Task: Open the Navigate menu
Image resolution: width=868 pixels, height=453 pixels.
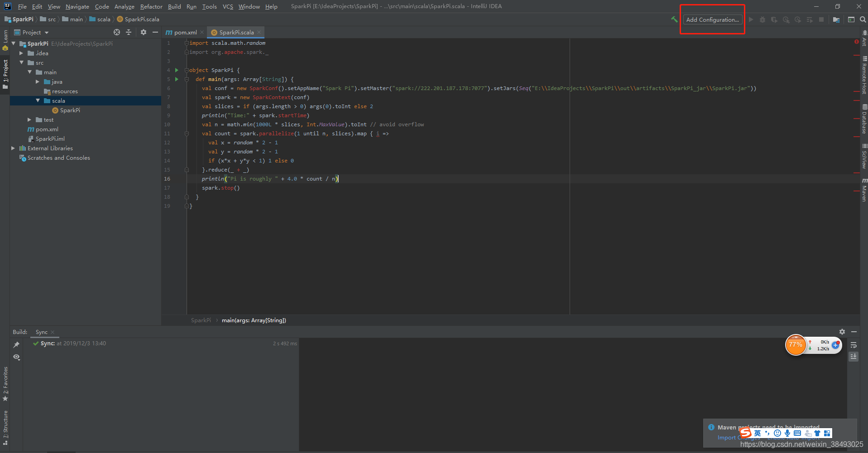Action: coord(77,6)
